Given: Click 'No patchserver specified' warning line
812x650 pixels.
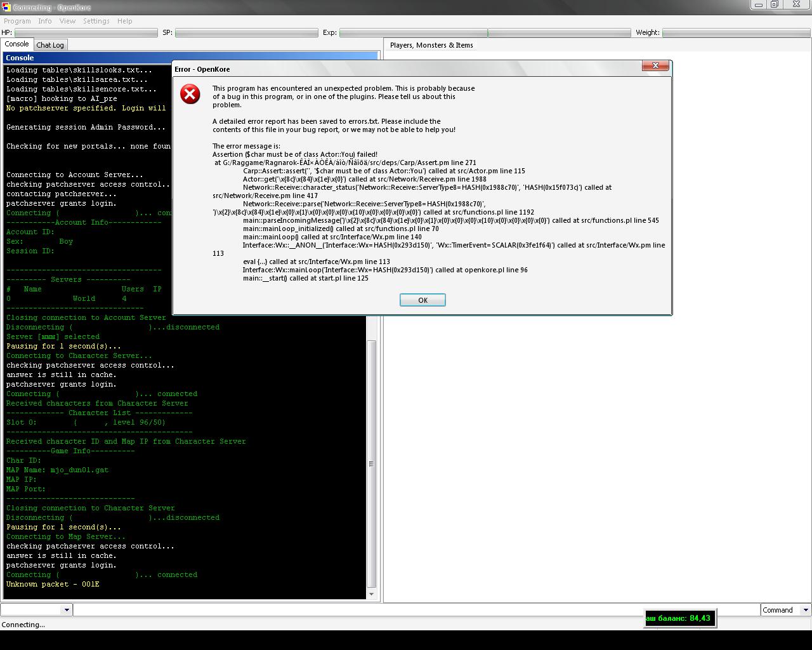Looking at the screenshot, I should point(86,108).
